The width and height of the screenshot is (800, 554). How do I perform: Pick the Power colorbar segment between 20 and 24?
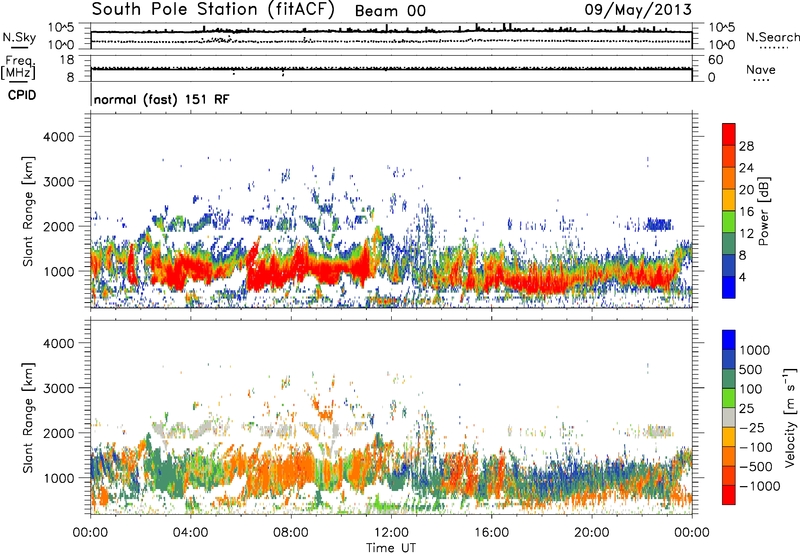729,179
